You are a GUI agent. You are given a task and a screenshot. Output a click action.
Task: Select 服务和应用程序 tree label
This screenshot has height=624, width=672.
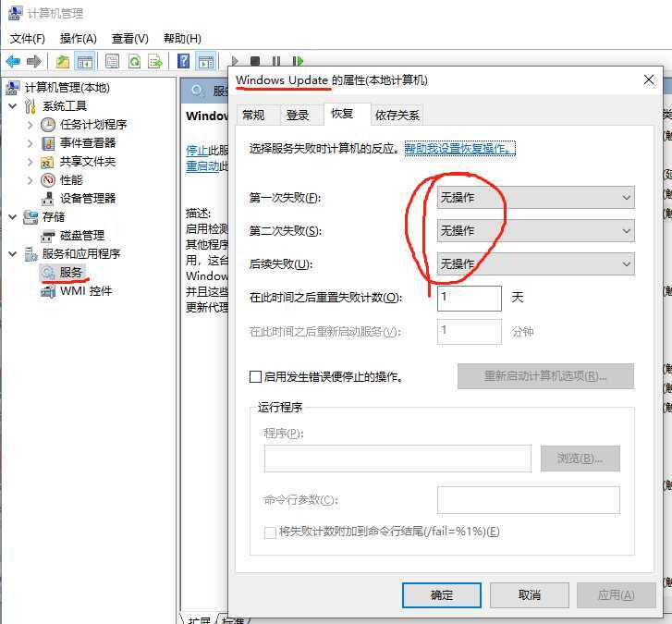pyautogui.click(x=81, y=254)
